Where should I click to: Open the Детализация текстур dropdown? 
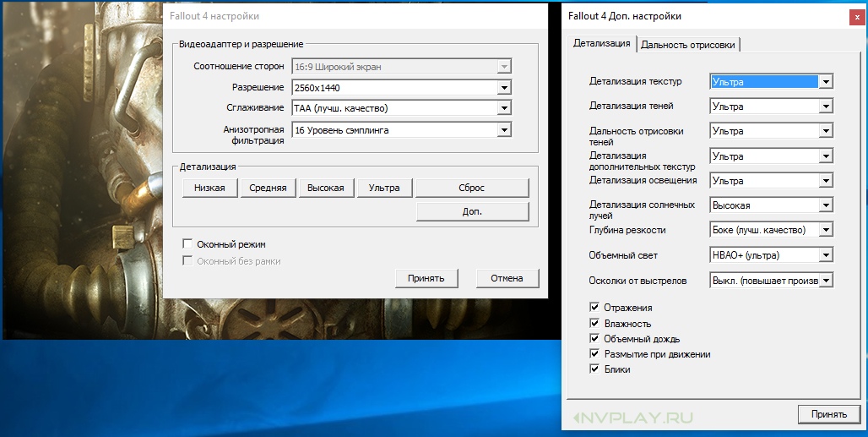pos(771,81)
